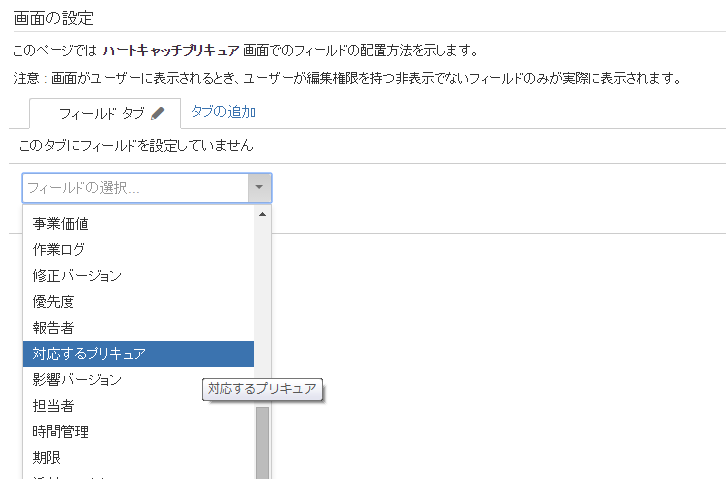726x479 pixels.
Task: Click the list scrollbar up arrow
Action: 263,214
